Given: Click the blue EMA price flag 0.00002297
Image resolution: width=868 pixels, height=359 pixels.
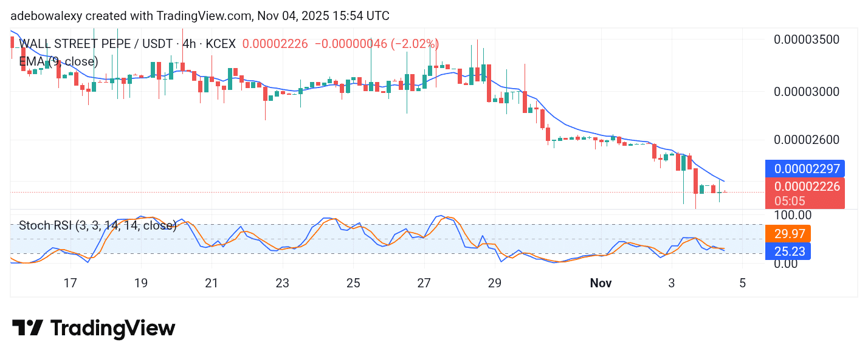Looking at the screenshot, I should (807, 168).
